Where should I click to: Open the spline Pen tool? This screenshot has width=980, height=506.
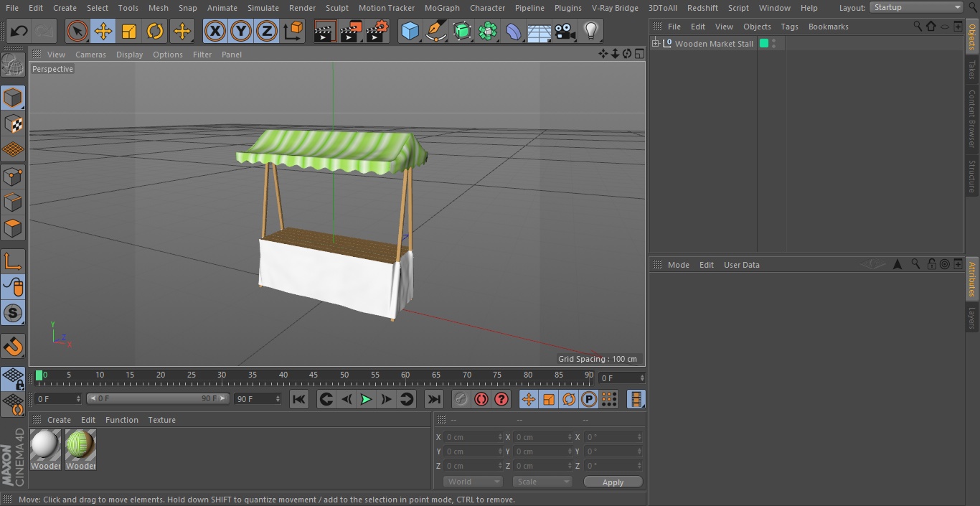tap(435, 31)
